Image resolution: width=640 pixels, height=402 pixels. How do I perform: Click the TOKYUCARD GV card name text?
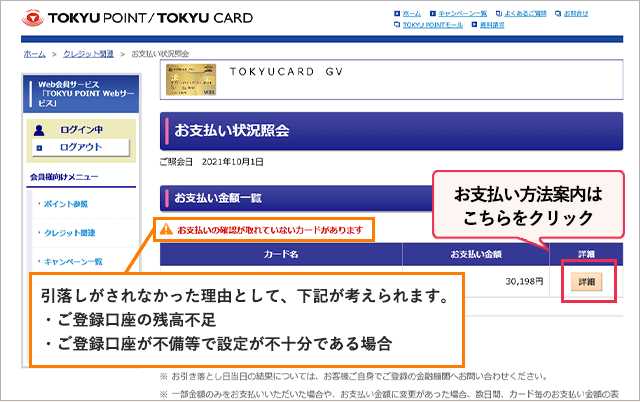pos(286,72)
